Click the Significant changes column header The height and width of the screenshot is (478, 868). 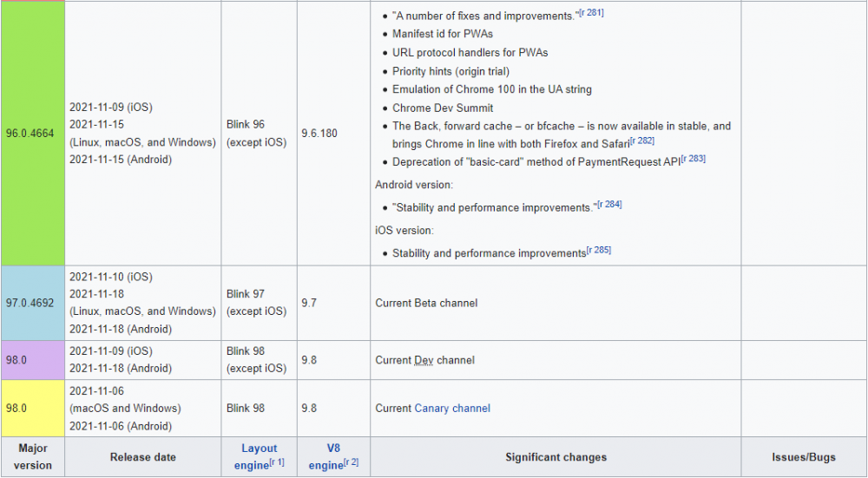556,457
